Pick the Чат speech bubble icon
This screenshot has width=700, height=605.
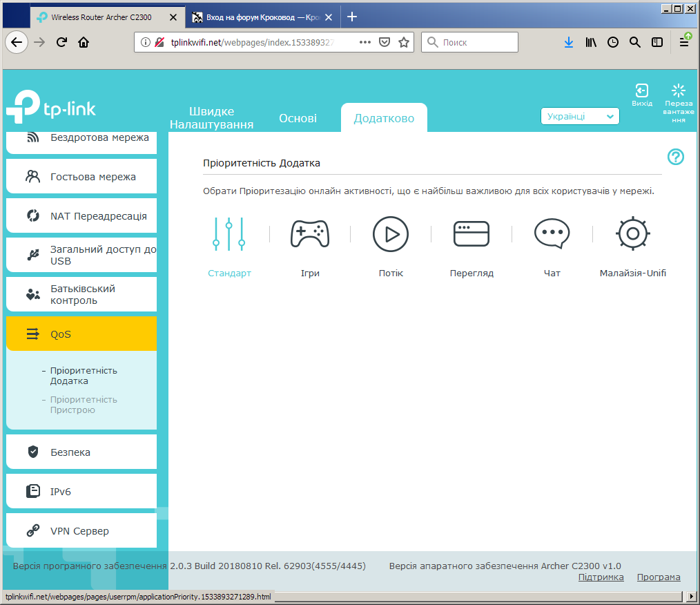552,233
